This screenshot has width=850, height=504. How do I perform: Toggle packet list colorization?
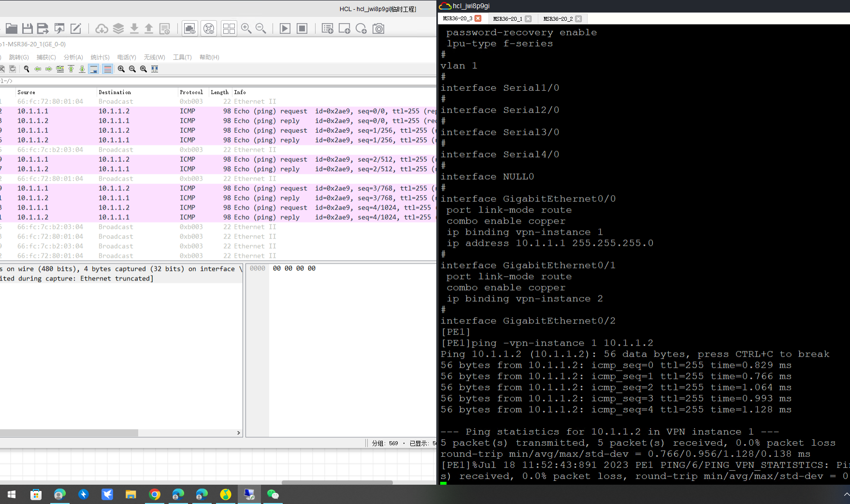107,69
